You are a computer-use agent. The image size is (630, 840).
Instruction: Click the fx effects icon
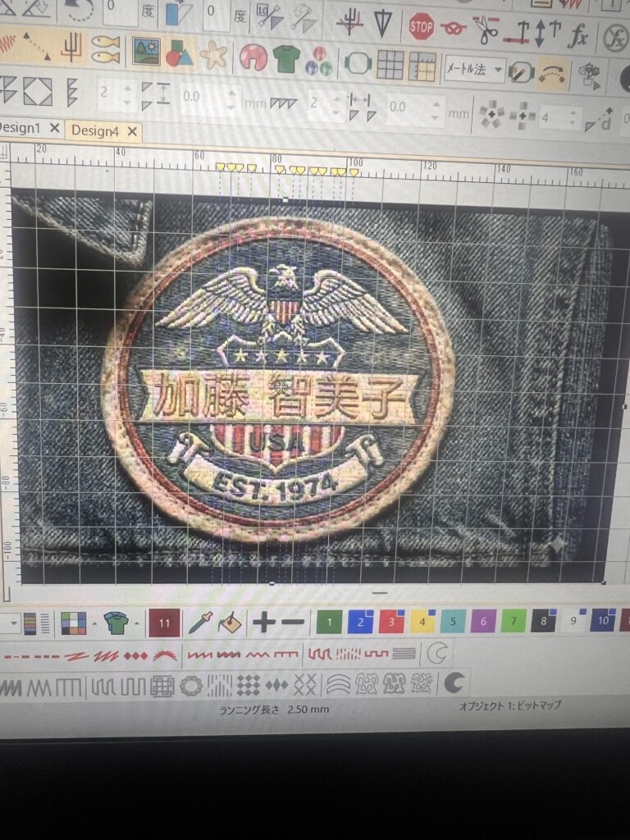tap(579, 34)
